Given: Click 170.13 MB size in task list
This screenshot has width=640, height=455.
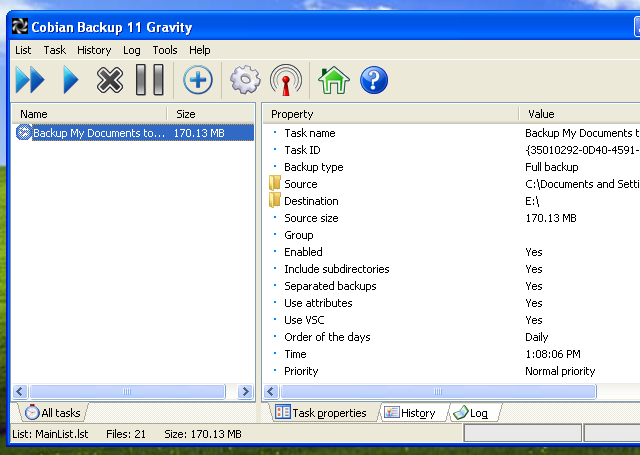Looking at the screenshot, I should pos(199,133).
